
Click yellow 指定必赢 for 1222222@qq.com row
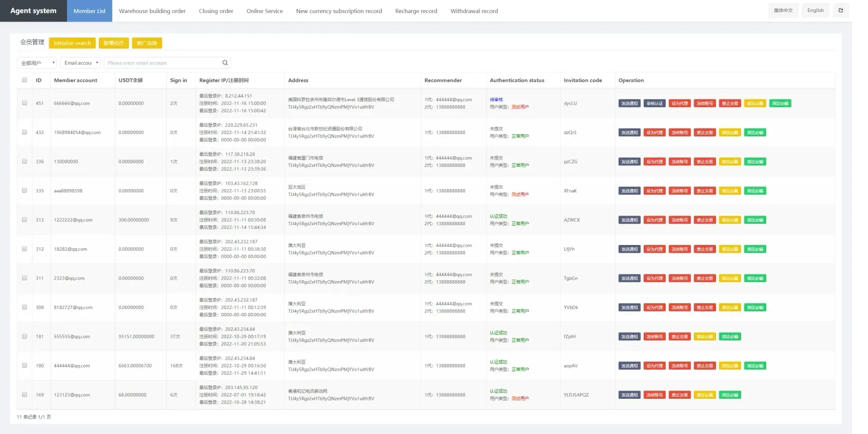[730, 220]
